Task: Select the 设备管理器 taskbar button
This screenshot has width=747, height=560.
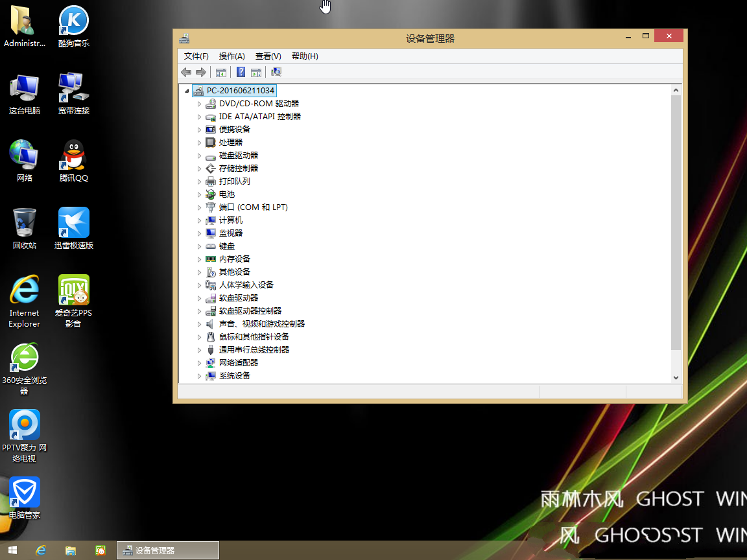Action: tap(167, 550)
